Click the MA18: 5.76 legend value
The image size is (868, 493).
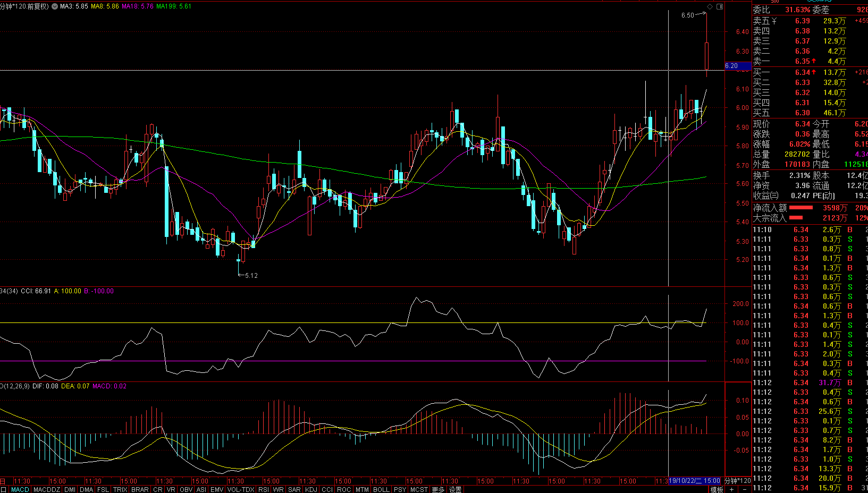click(138, 6)
